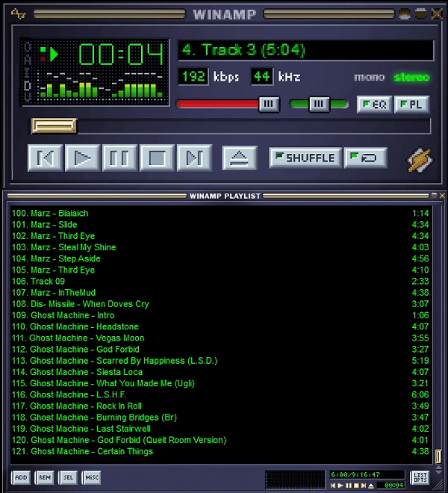Click mini eject icon in playlist footer

(371, 486)
